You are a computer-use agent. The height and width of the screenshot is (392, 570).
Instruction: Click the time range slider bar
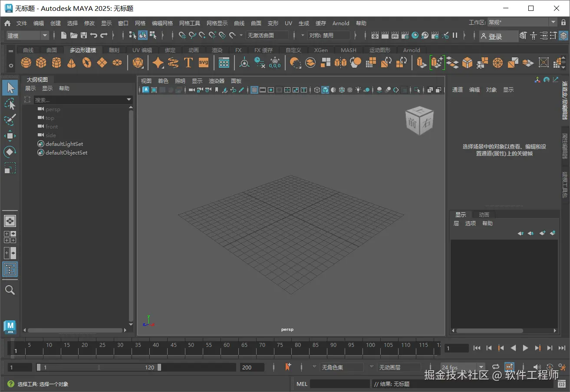(x=99, y=367)
